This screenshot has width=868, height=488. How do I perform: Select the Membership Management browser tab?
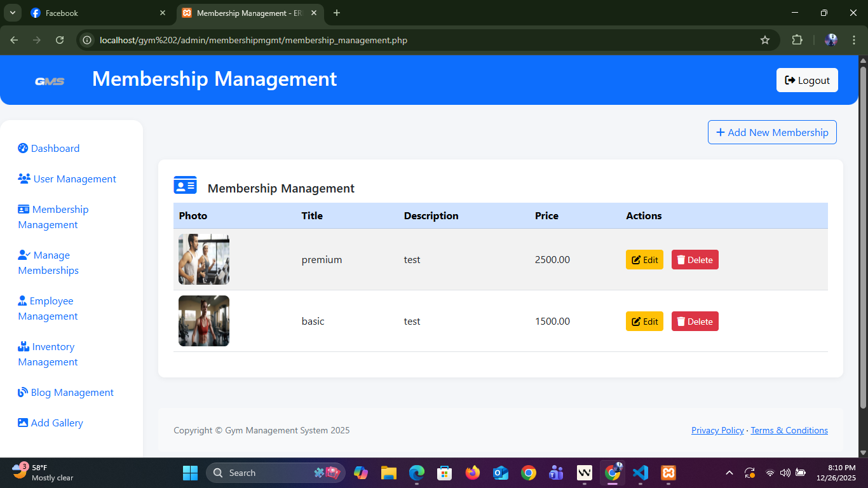(x=250, y=13)
